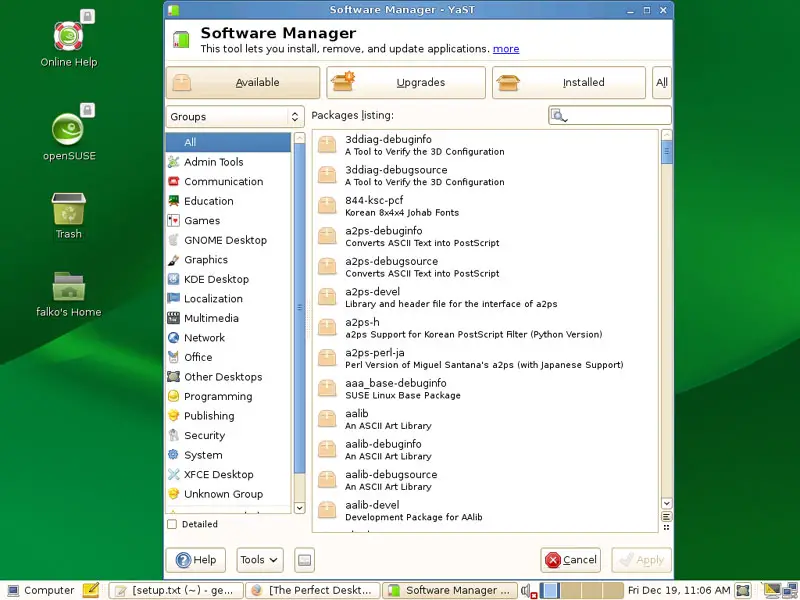Click package list scroll down arrow
The height and width of the screenshot is (600, 800).
click(666, 503)
